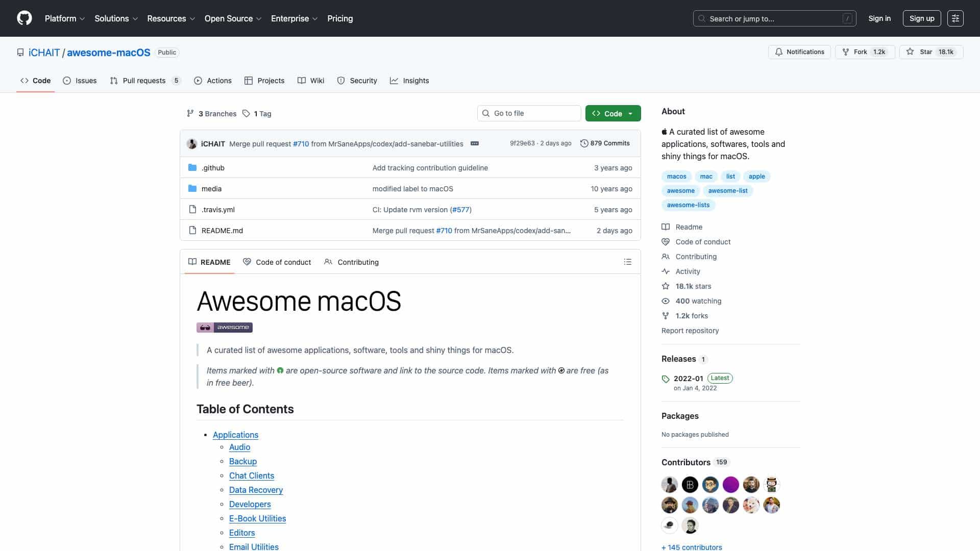
Task: Open the Applications table of contents link
Action: (x=235, y=435)
